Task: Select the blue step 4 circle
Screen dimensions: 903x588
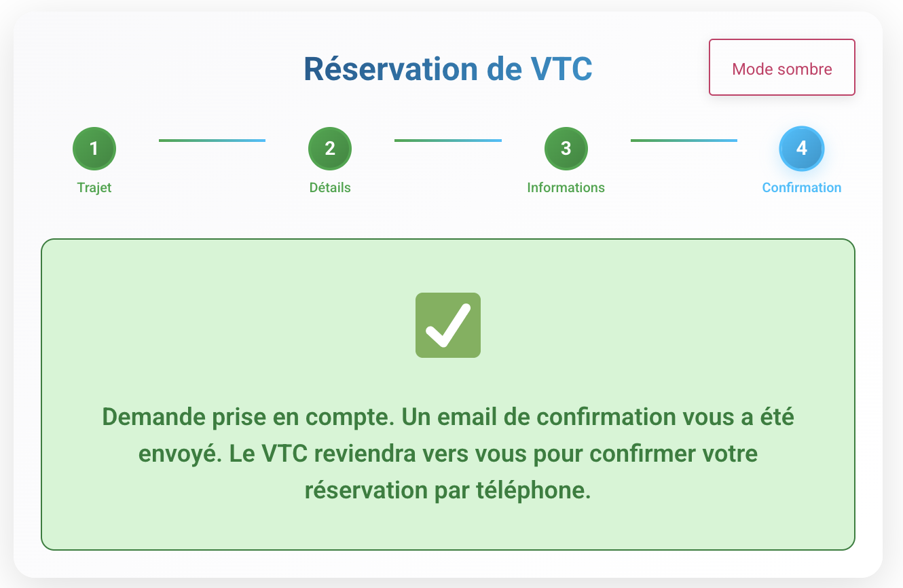Action: [x=801, y=148]
